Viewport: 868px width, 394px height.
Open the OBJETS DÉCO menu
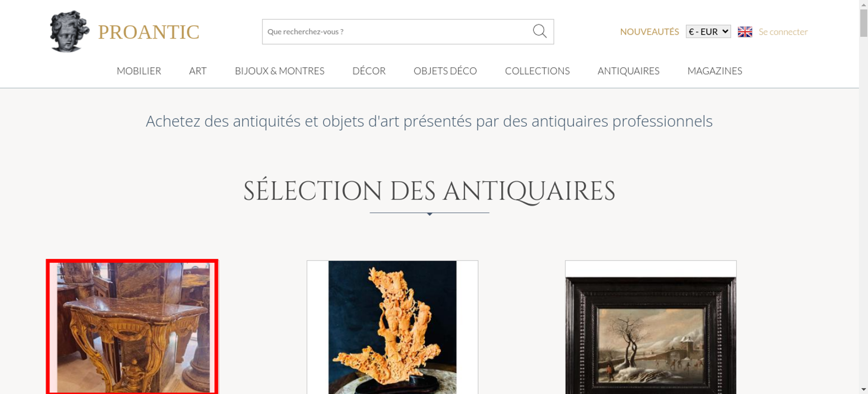(x=445, y=71)
